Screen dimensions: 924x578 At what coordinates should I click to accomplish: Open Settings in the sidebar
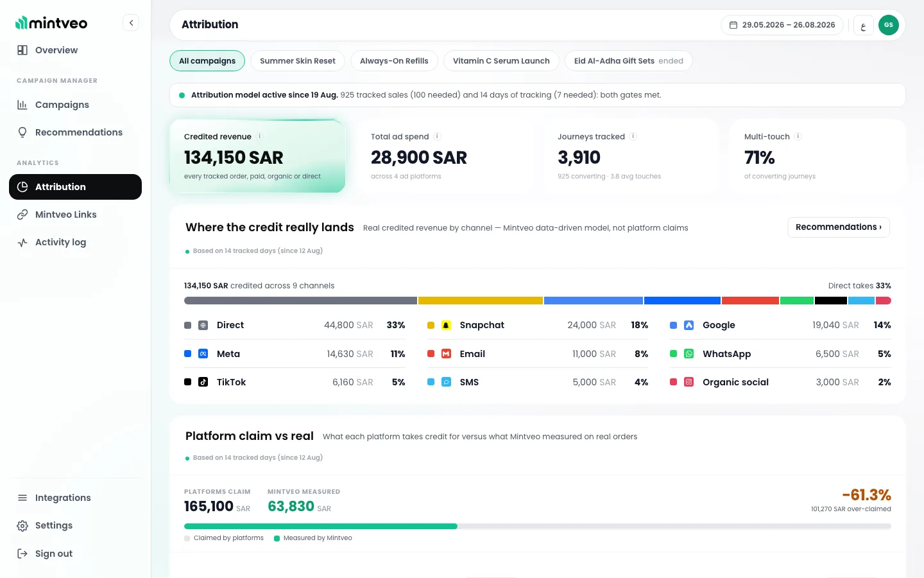75,525
